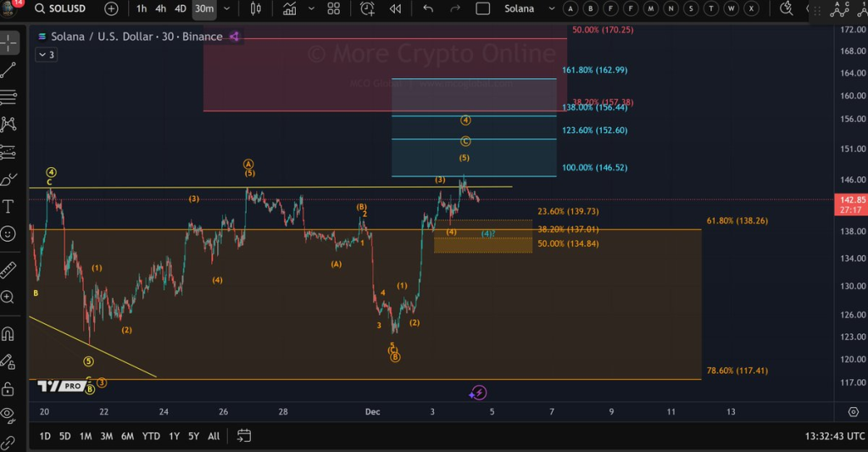Click the current price label 142.85
The width and height of the screenshot is (868, 452).
coord(849,200)
